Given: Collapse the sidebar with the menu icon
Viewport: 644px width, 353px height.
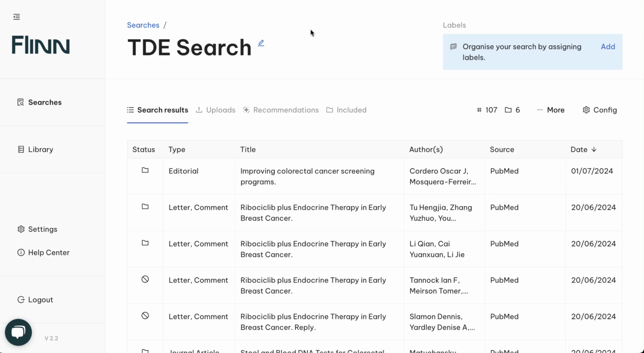Looking at the screenshot, I should (x=17, y=17).
